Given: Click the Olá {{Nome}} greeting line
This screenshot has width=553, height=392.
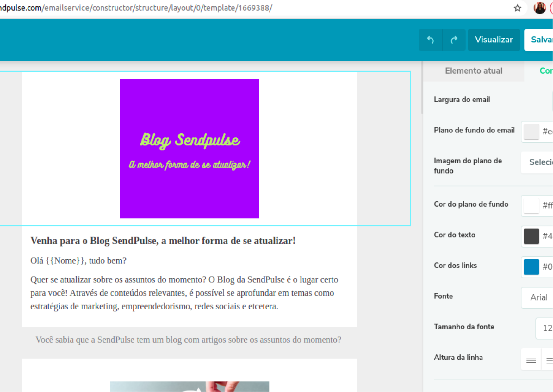Looking at the screenshot, I should (x=78, y=261).
